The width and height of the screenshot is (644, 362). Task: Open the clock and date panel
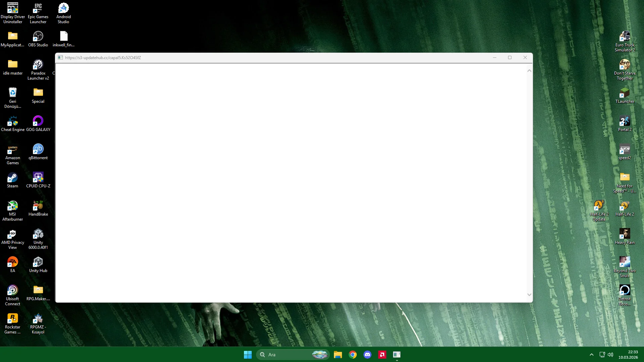[x=628, y=355]
